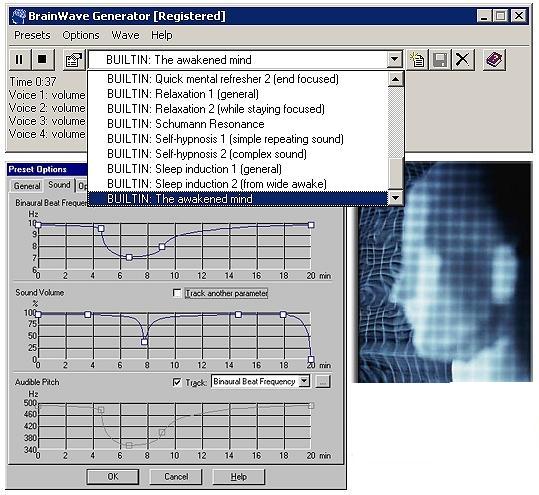This screenshot has height=495, width=539.
Task: Save the preset with the floppy disk icon
Action: coord(440,60)
